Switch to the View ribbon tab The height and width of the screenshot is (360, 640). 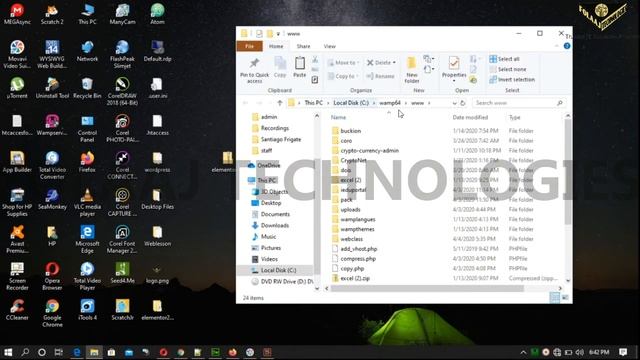click(x=329, y=46)
